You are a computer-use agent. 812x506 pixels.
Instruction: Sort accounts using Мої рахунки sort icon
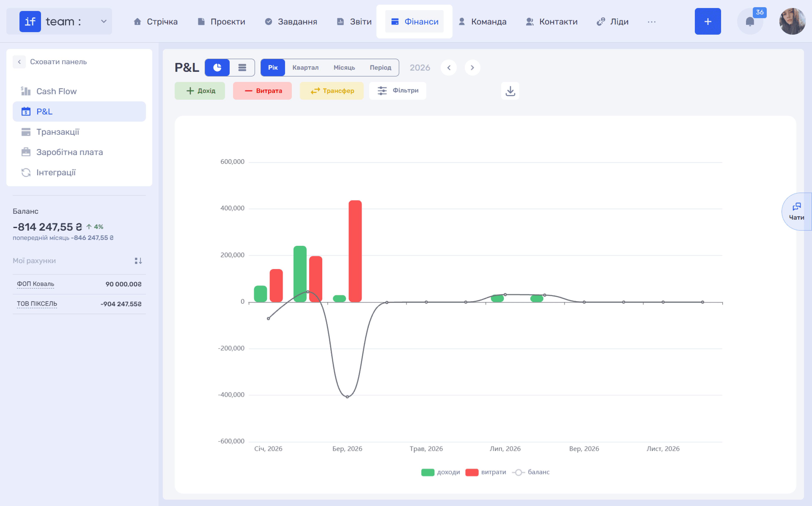tap(138, 261)
